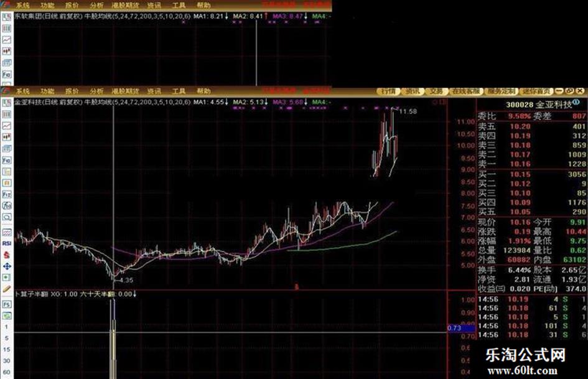Switch to 1-minute period in sidebar
Viewport: 588px width, 379px height.
[x=6, y=327]
